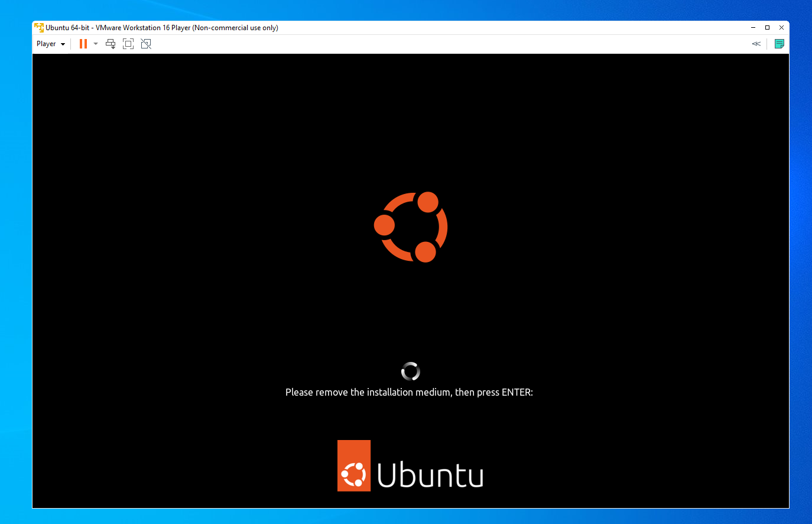The height and width of the screenshot is (524, 812).
Task: Minimize the VMware Player window
Action: coord(753,27)
